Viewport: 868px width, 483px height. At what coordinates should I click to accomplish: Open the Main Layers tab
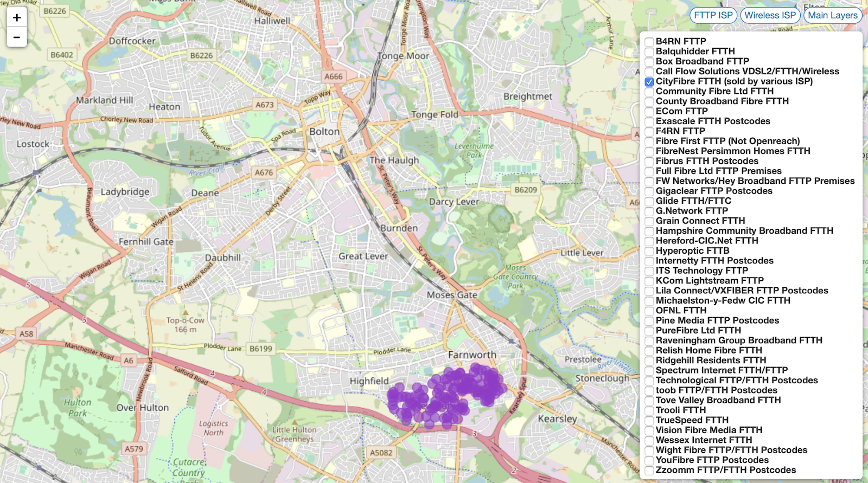832,15
